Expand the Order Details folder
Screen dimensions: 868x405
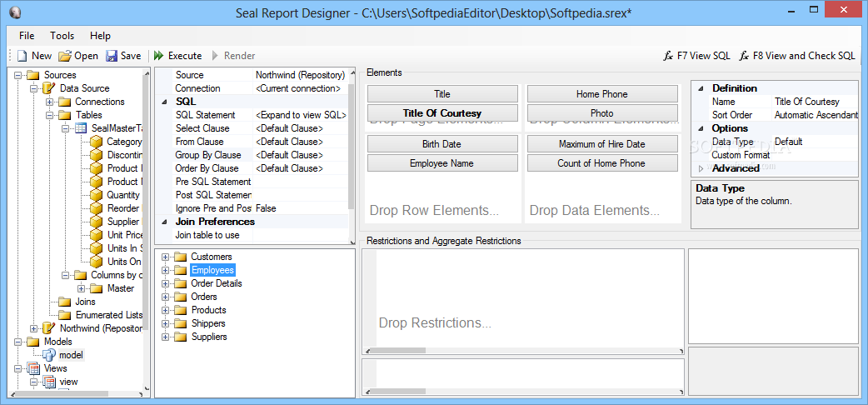click(164, 283)
